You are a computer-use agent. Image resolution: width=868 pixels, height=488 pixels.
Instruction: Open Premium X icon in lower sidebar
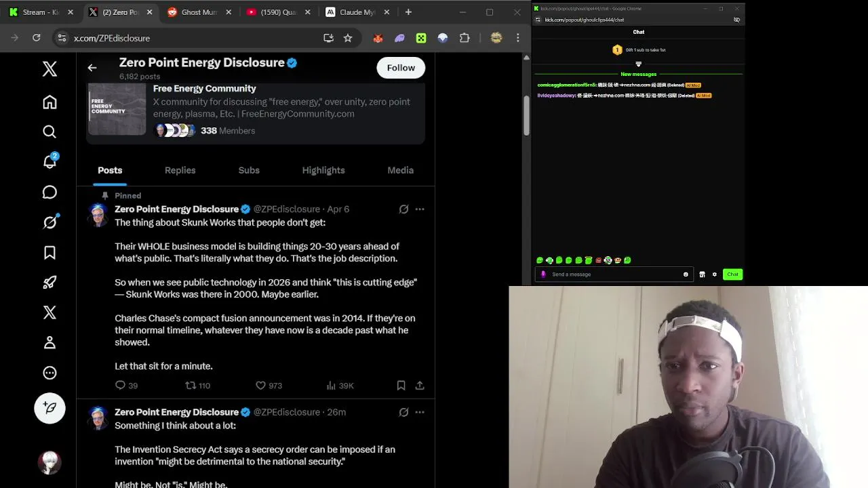50,312
